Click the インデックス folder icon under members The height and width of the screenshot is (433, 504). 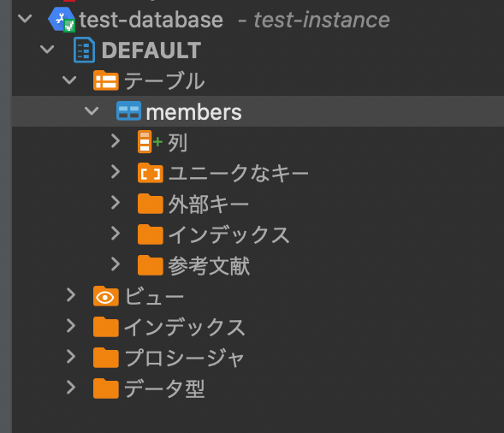150,234
